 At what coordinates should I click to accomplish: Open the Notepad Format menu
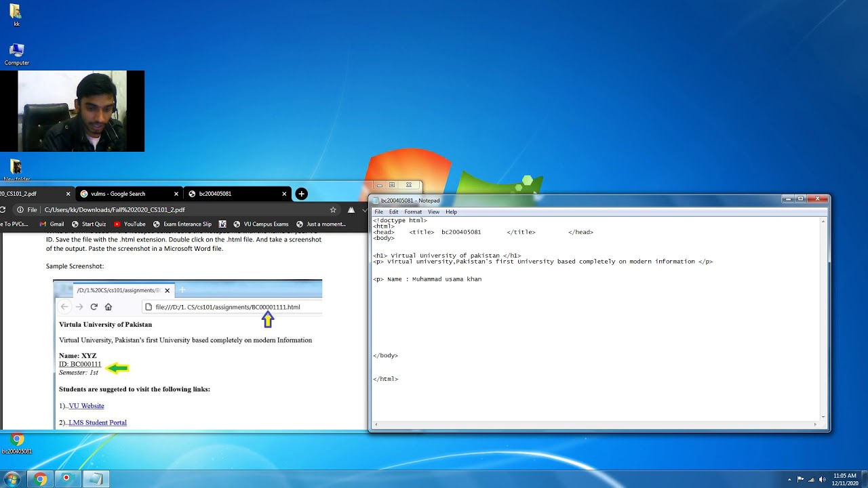[413, 212]
